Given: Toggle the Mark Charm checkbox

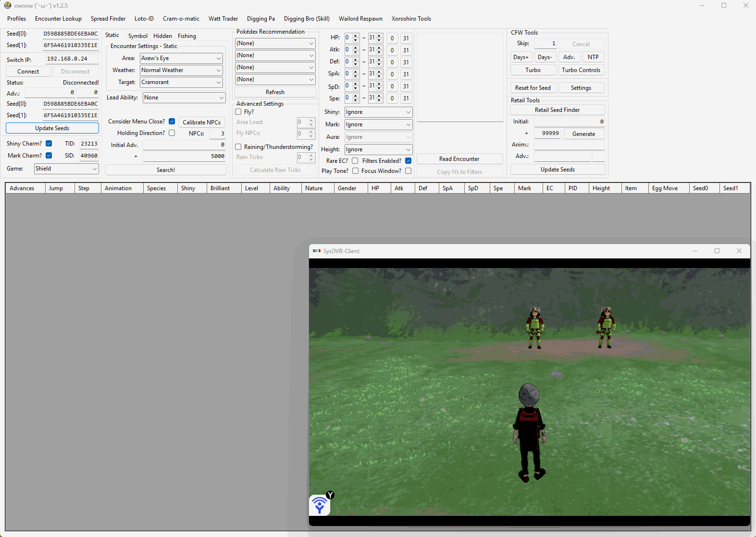Looking at the screenshot, I should pos(49,156).
